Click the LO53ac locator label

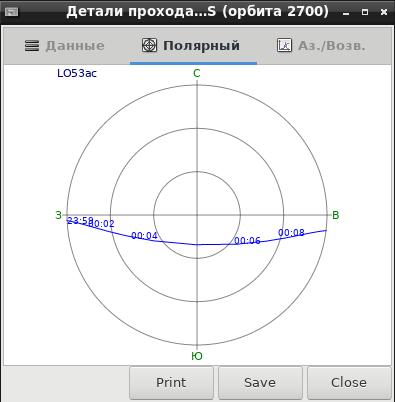tap(77, 73)
